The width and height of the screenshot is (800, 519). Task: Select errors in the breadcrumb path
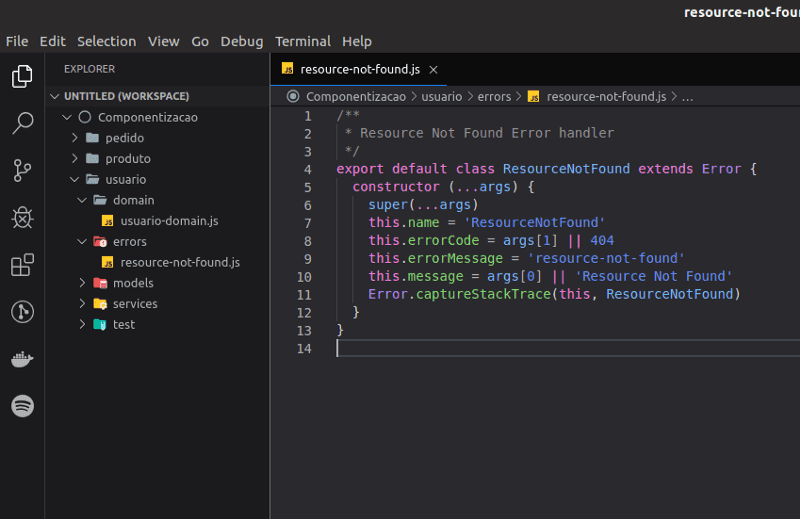point(494,96)
